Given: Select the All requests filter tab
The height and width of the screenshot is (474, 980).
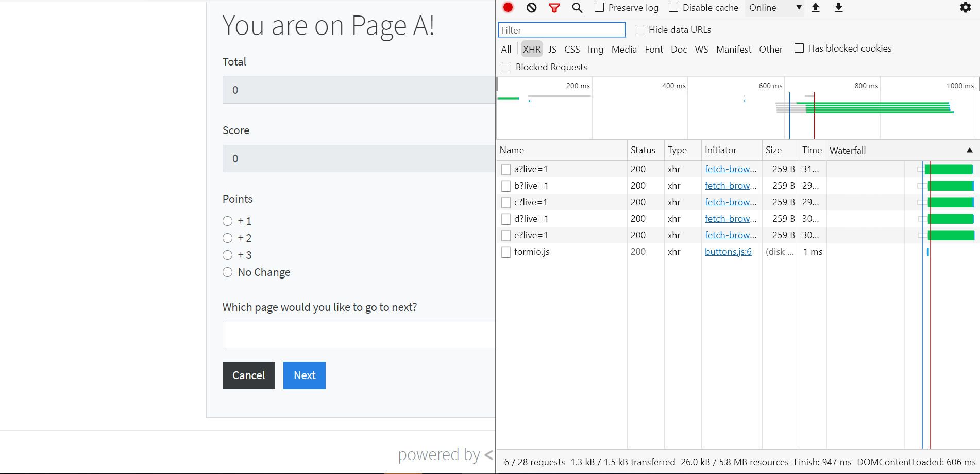Looking at the screenshot, I should point(506,49).
